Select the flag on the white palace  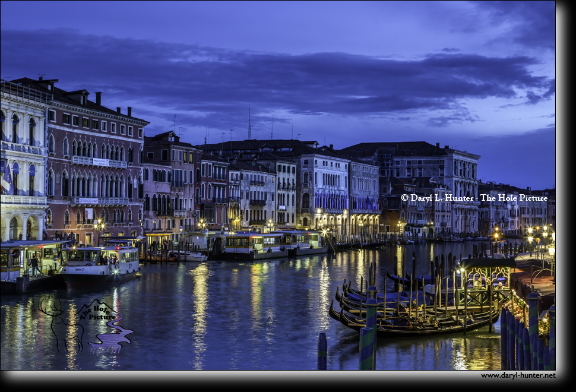pyautogui.click(x=7, y=179)
